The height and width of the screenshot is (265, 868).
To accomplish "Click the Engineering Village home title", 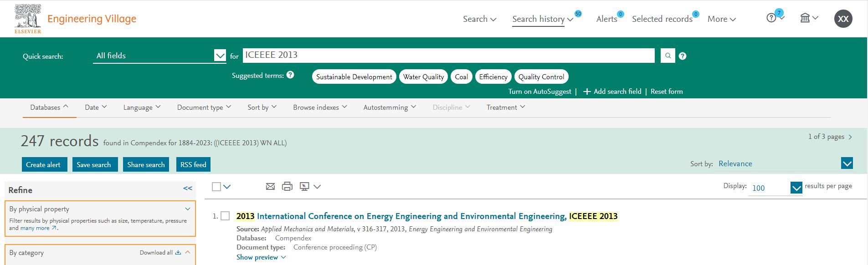I will pos(92,19).
